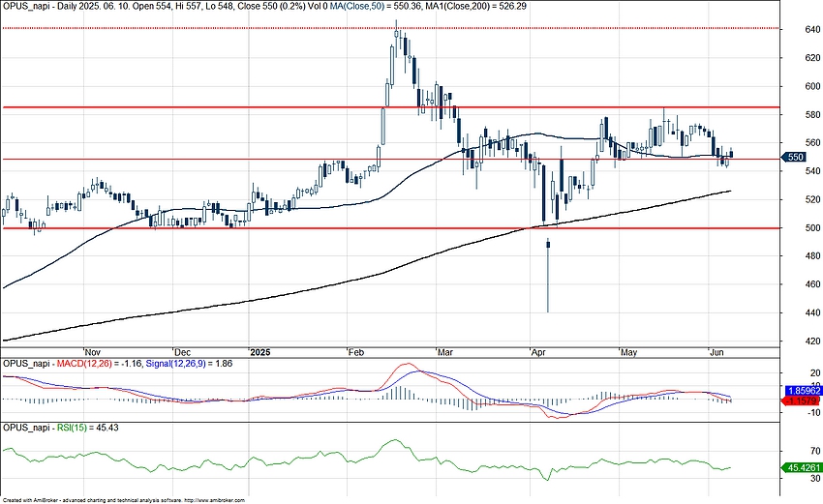The height and width of the screenshot is (504, 823).
Task: Click the 550 current price marker
Action: click(792, 157)
